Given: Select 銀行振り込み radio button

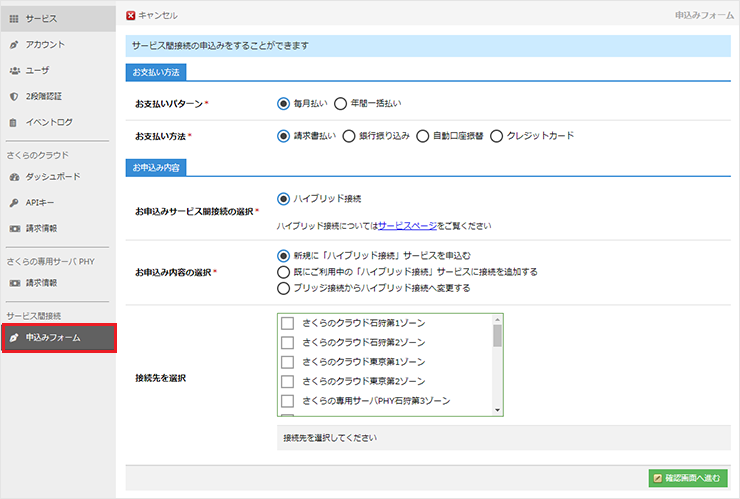Looking at the screenshot, I should point(349,136).
